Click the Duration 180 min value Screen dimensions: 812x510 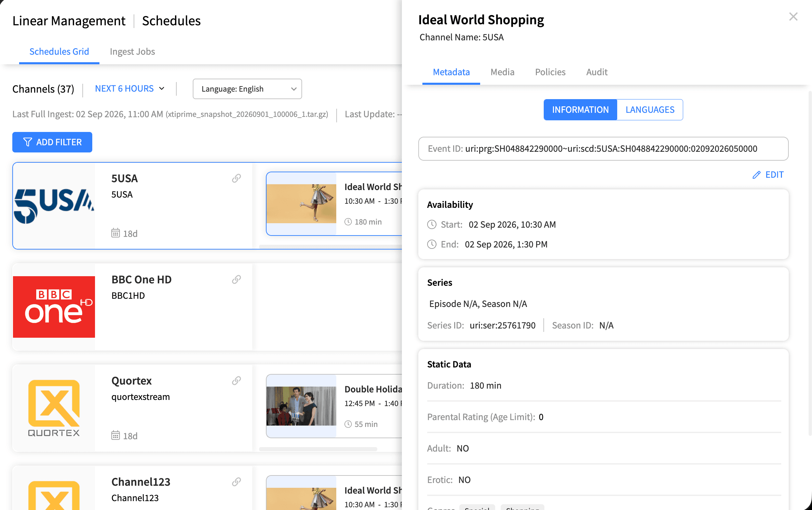pyautogui.click(x=485, y=385)
